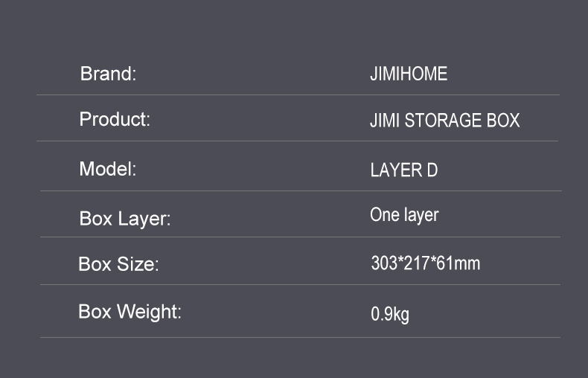Select the JIMI STORAGE BOX text
The width and height of the screenshot is (588, 378).
click(444, 121)
